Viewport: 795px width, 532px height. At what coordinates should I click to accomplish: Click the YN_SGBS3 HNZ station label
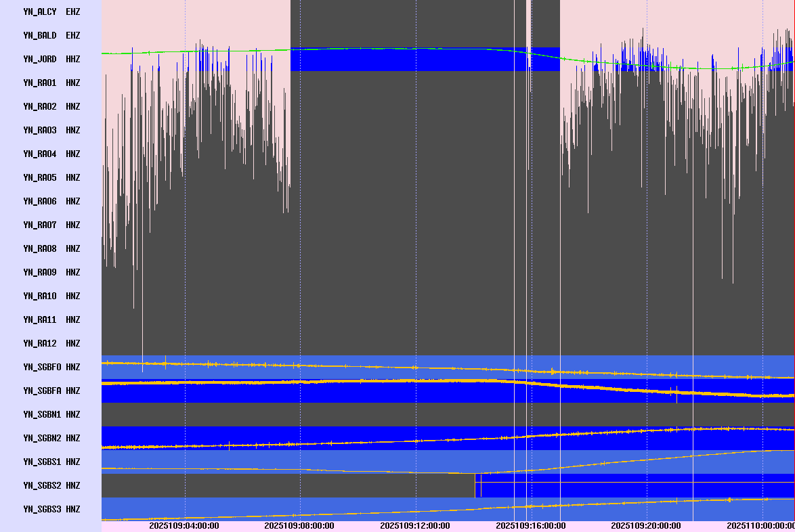click(x=51, y=509)
